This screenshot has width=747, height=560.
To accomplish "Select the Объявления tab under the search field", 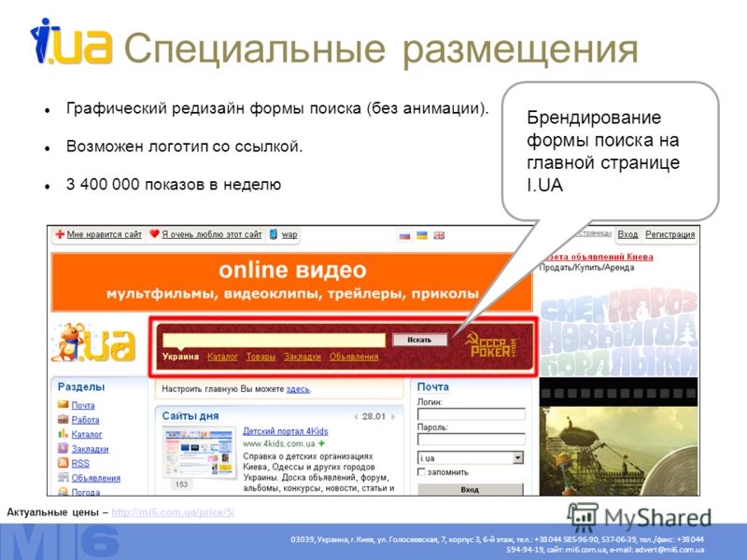I will [x=354, y=357].
